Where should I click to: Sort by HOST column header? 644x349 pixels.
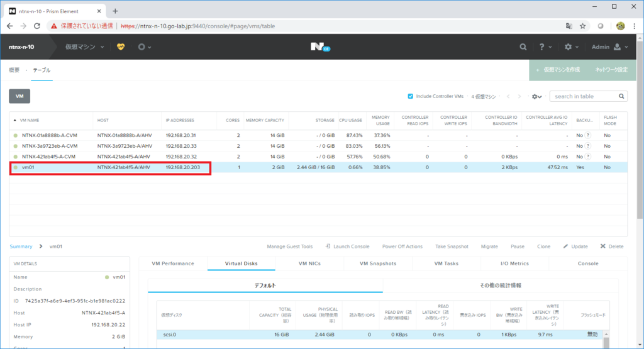[x=103, y=120]
